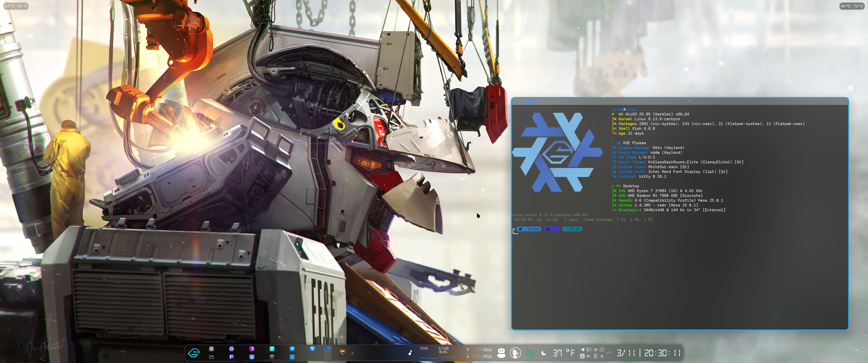Open the blue shopping bag software store
Image resolution: width=868 pixels, height=363 pixels.
[292, 357]
